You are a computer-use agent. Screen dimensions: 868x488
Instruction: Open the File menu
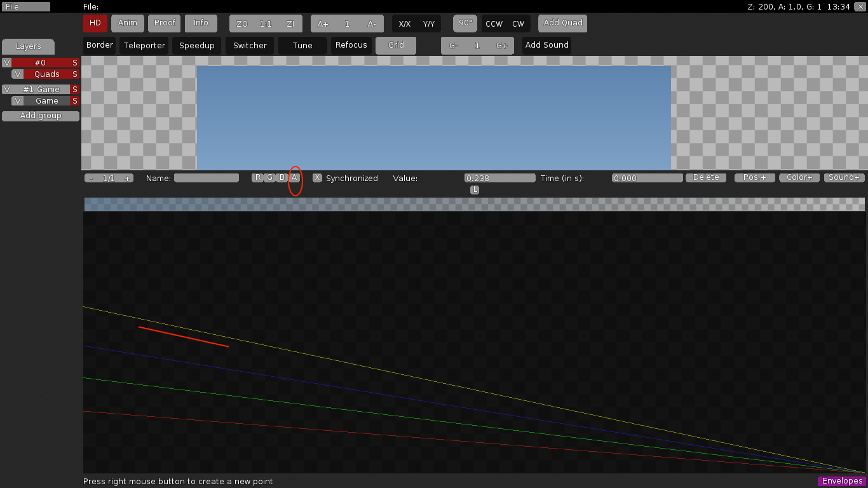coord(25,7)
